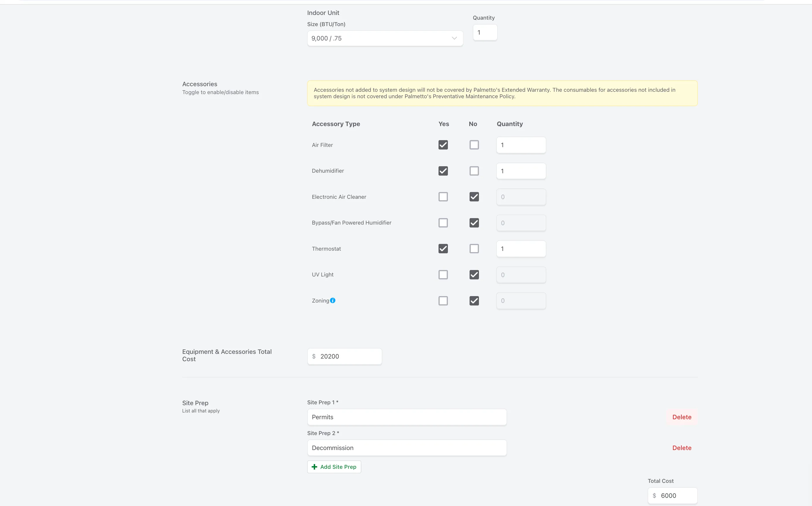Screen dimensions: 812x506
Task: Click the Site Prep 2 Decommission field
Action: [x=407, y=448]
